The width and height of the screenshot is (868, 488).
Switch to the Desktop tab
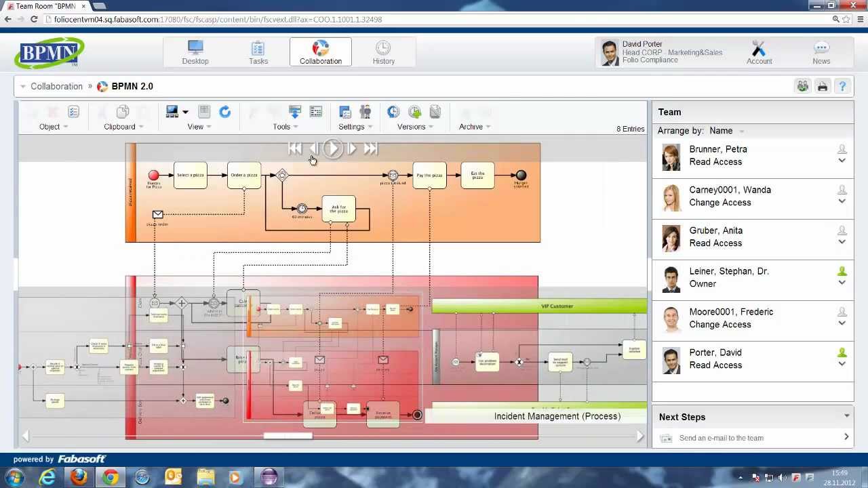coord(195,52)
